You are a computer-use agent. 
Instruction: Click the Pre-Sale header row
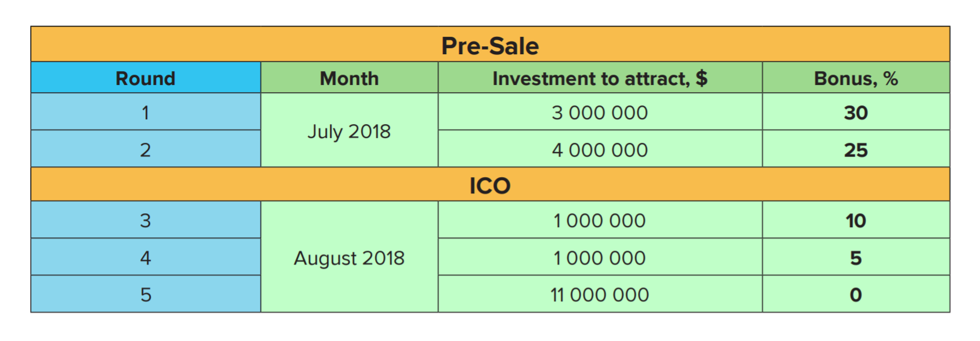490,44
